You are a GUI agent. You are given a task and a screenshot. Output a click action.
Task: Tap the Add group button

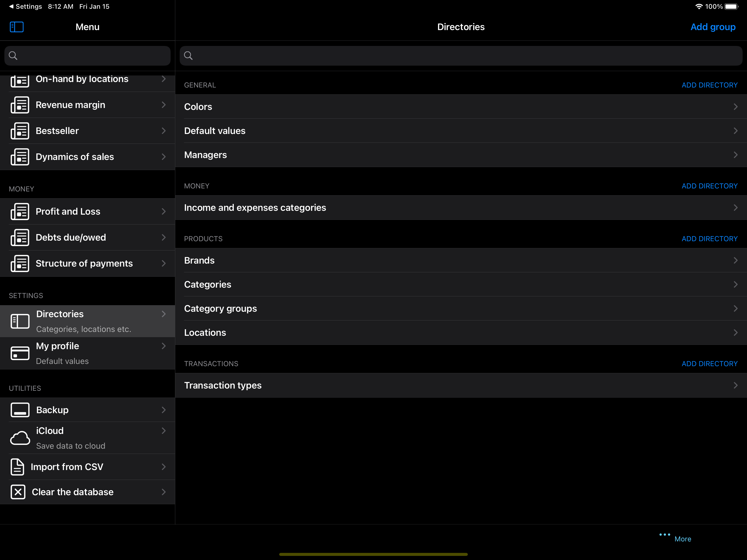click(x=713, y=27)
